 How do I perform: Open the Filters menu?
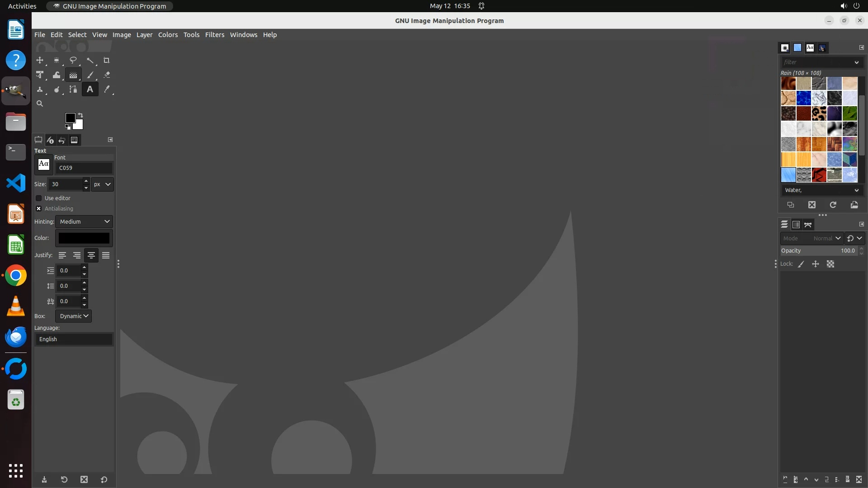(x=214, y=35)
